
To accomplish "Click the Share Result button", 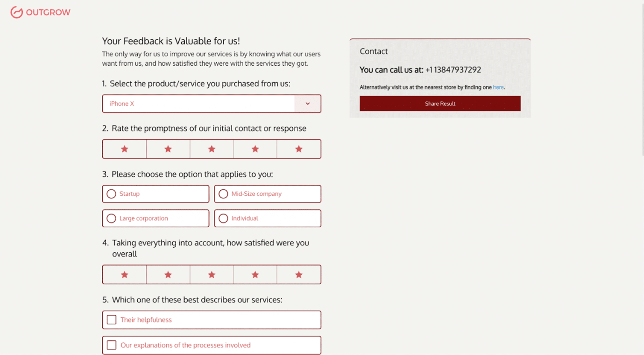I will click(440, 104).
